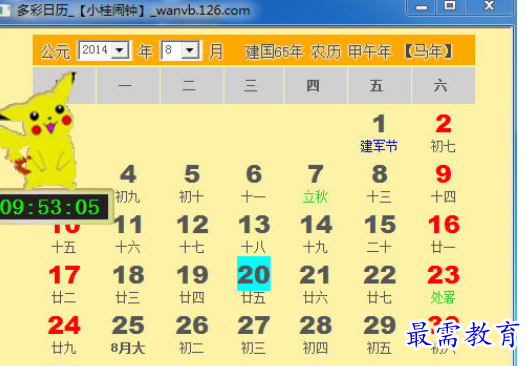
Task: Select August 8 十三
Action: [379, 184]
